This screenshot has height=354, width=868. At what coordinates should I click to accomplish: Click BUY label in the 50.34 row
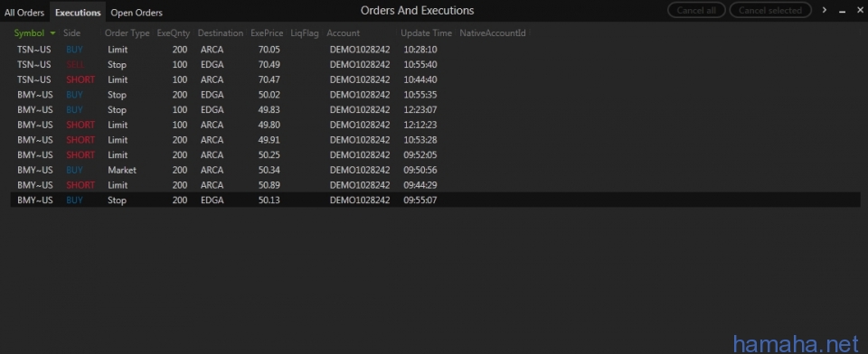pos(74,170)
